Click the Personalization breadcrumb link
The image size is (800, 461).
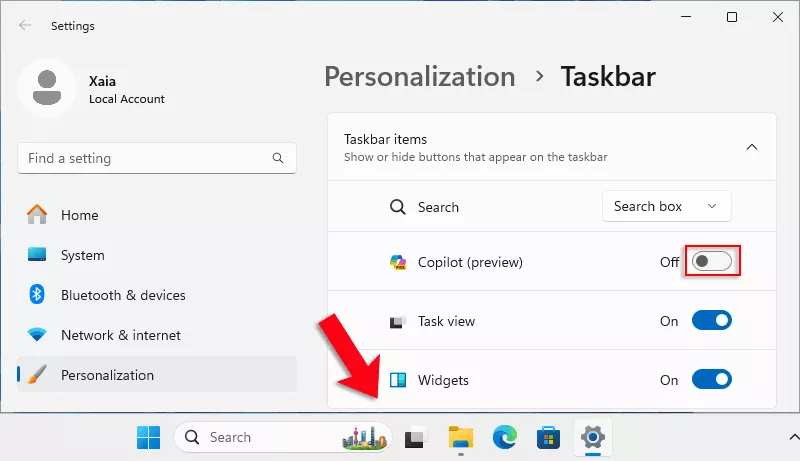coord(420,76)
